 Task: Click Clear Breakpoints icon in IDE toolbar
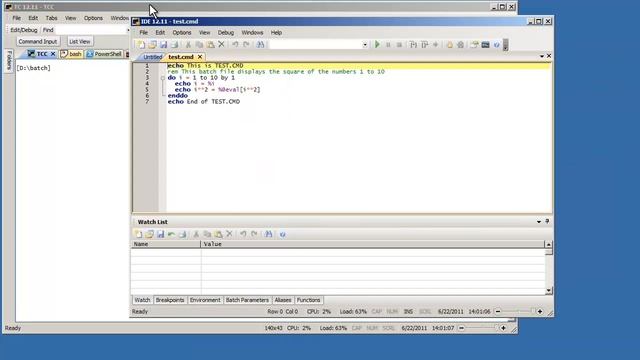(460, 44)
